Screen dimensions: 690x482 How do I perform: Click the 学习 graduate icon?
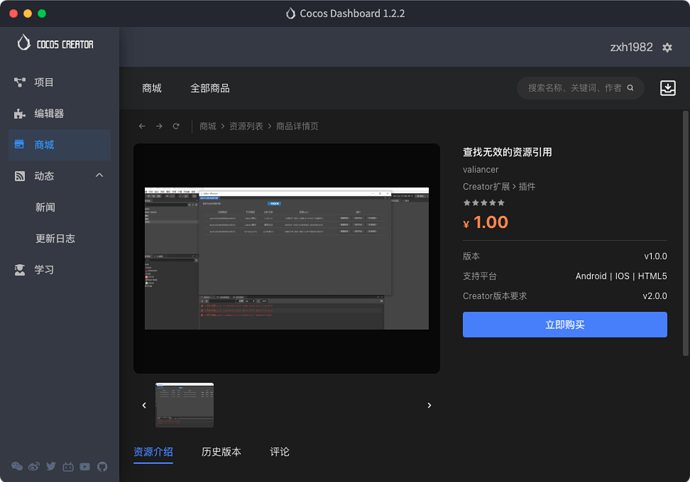[x=20, y=270]
